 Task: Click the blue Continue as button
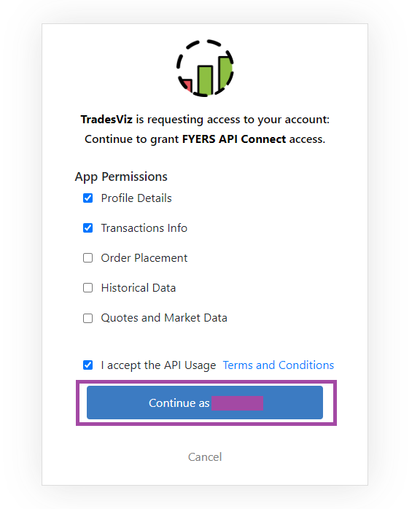(205, 403)
